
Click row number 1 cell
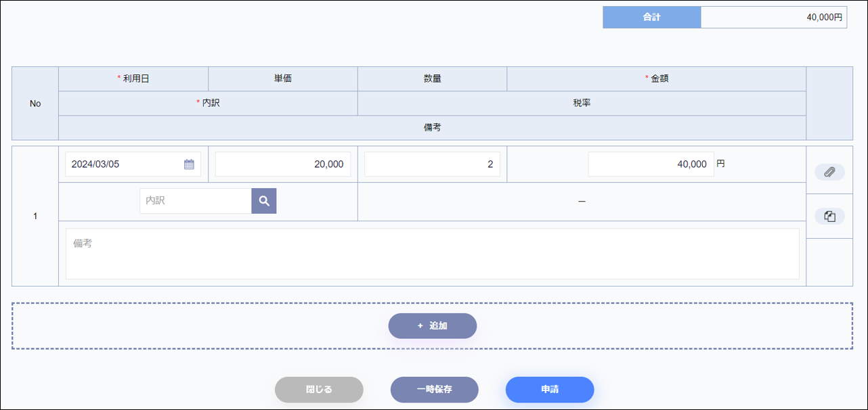point(35,217)
